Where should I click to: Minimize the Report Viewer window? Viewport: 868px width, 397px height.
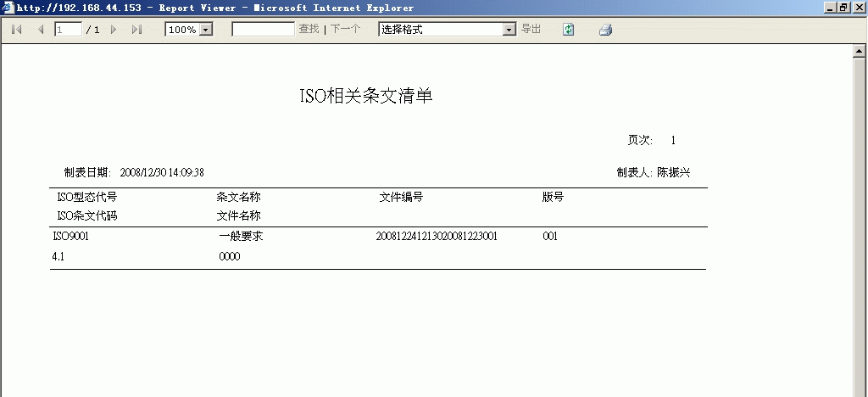829,8
